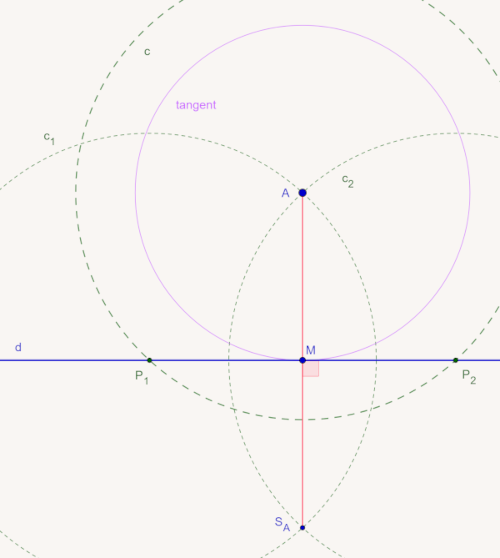Click the 'P2' point label
The width and height of the screenshot is (500, 558).
coord(469,377)
